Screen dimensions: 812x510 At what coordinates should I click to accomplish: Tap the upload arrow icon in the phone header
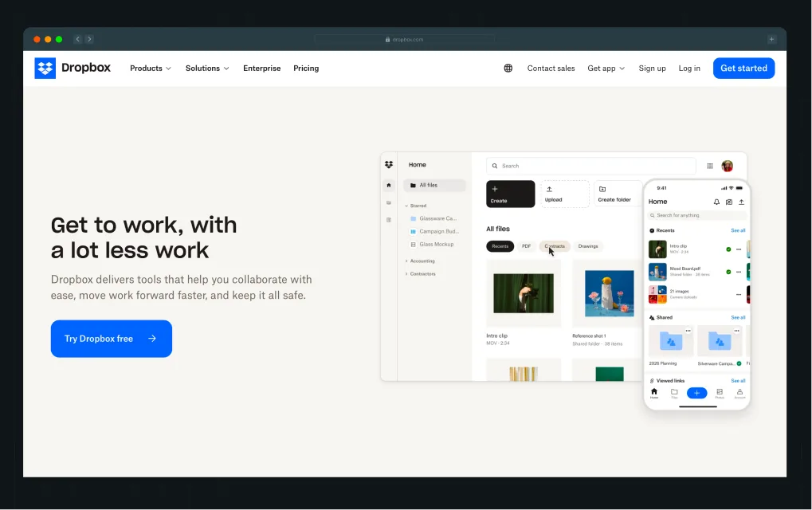(x=742, y=202)
